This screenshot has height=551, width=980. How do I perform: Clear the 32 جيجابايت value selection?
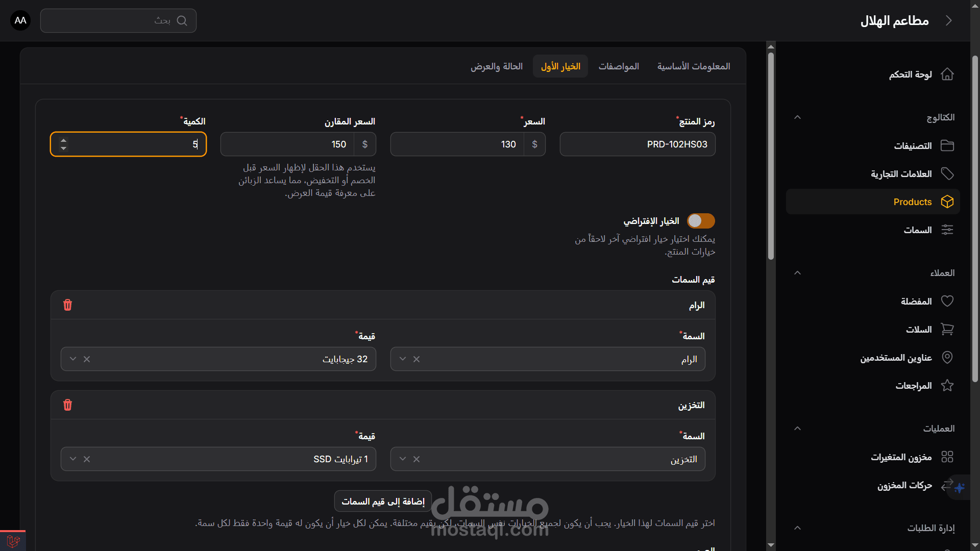(x=87, y=359)
